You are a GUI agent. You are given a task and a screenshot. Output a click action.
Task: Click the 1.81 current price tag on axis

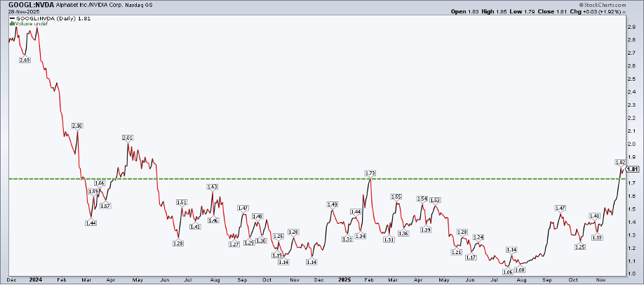(632, 170)
